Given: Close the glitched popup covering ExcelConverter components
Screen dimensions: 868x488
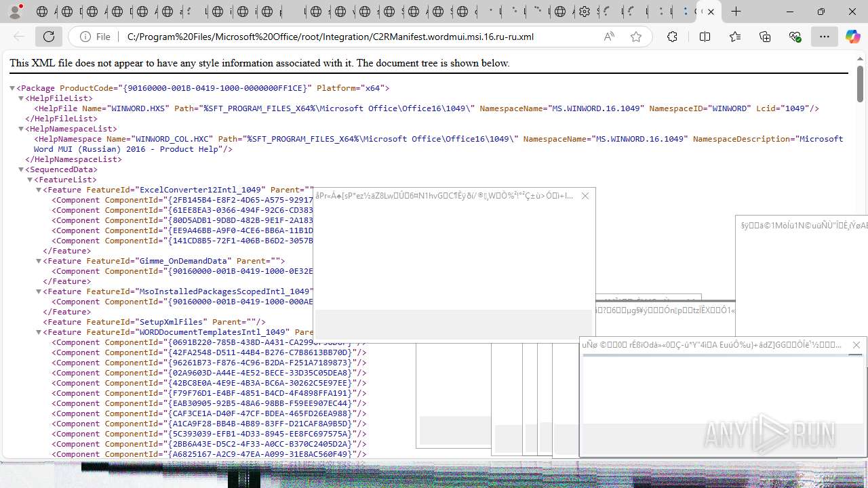Looking at the screenshot, I should click(x=585, y=196).
